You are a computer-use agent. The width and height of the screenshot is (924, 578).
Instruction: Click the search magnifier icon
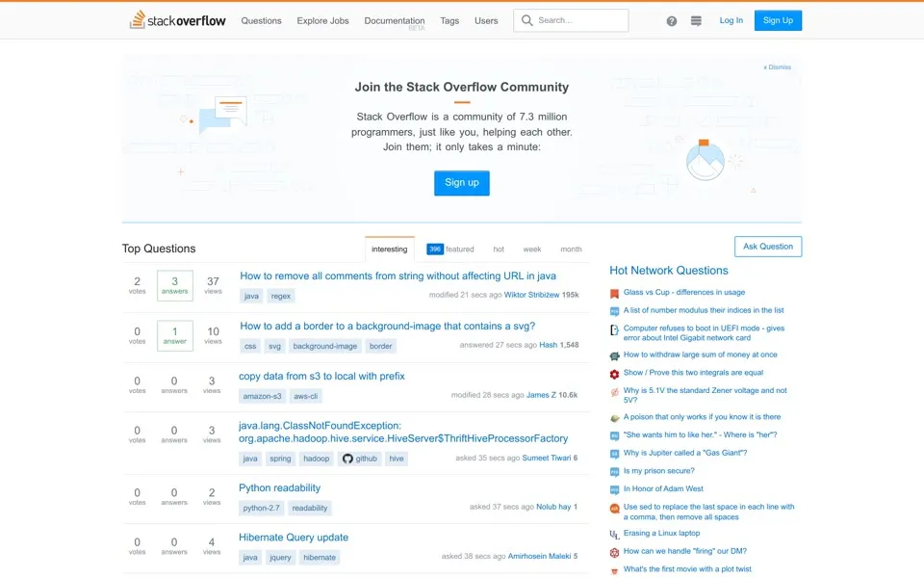(526, 20)
